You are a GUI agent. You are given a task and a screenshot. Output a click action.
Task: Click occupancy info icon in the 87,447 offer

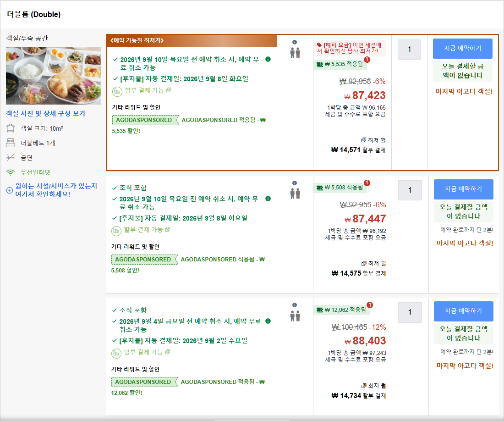295,183
